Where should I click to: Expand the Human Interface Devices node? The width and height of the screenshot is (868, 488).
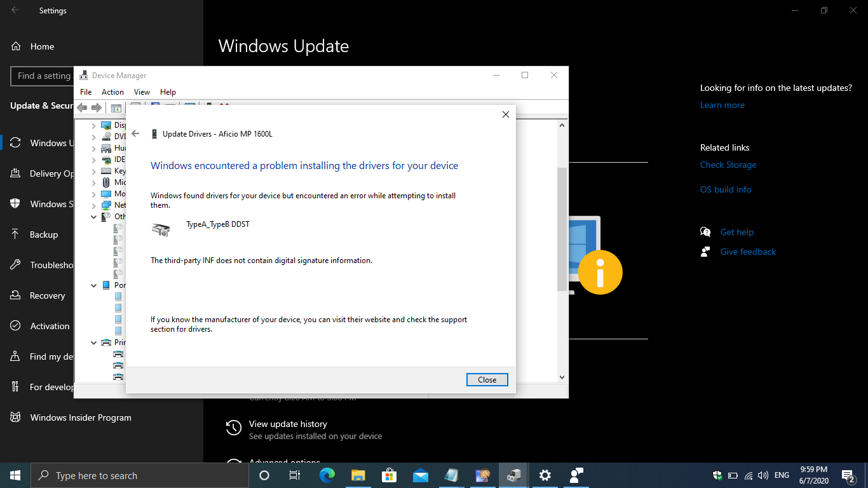(94, 148)
